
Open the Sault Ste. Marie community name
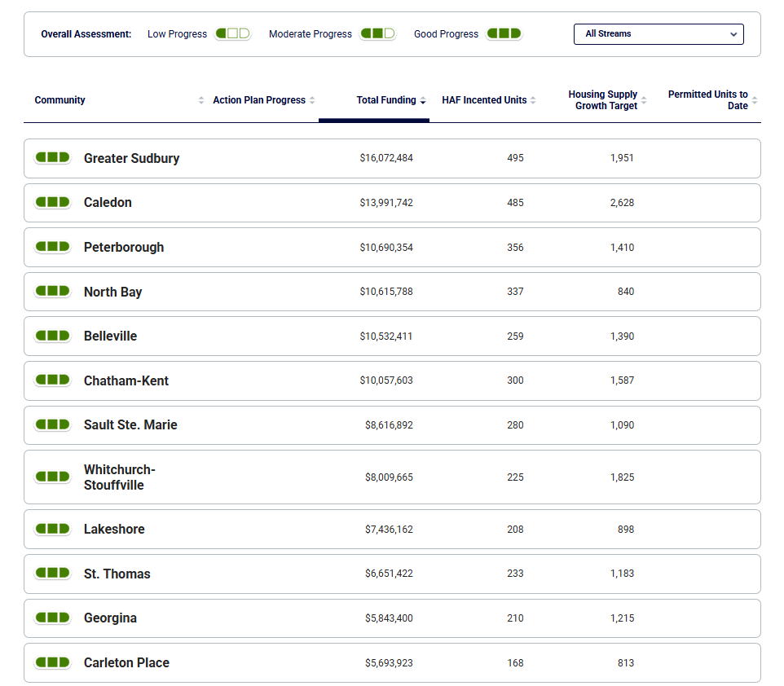(130, 424)
